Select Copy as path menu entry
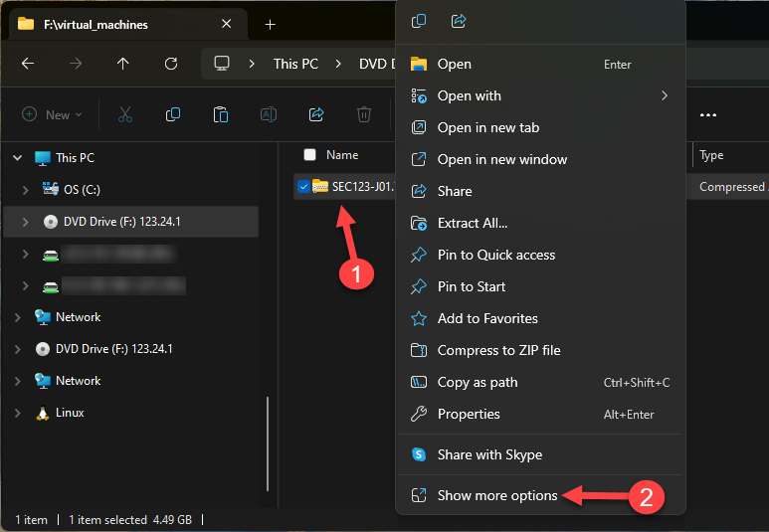Viewport: 769px width, 532px height. click(478, 382)
